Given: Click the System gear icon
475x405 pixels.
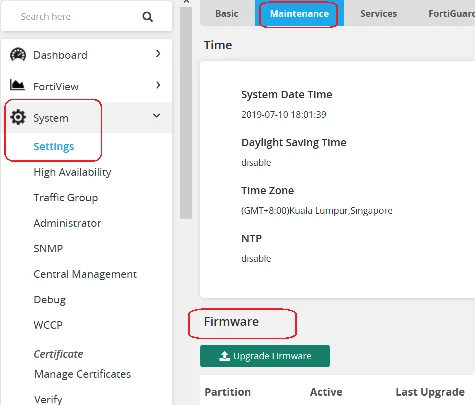Looking at the screenshot, I should point(18,117).
